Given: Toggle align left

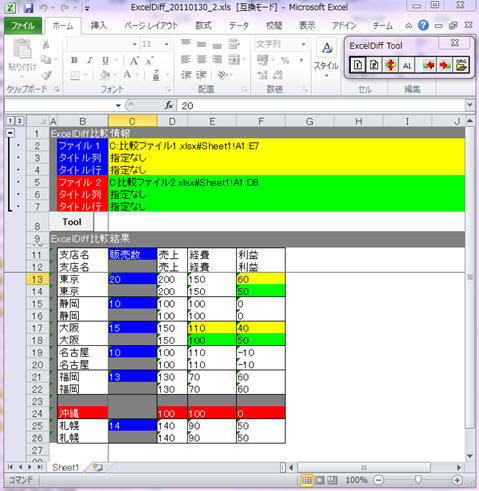Looking at the screenshot, I should coord(186,60).
